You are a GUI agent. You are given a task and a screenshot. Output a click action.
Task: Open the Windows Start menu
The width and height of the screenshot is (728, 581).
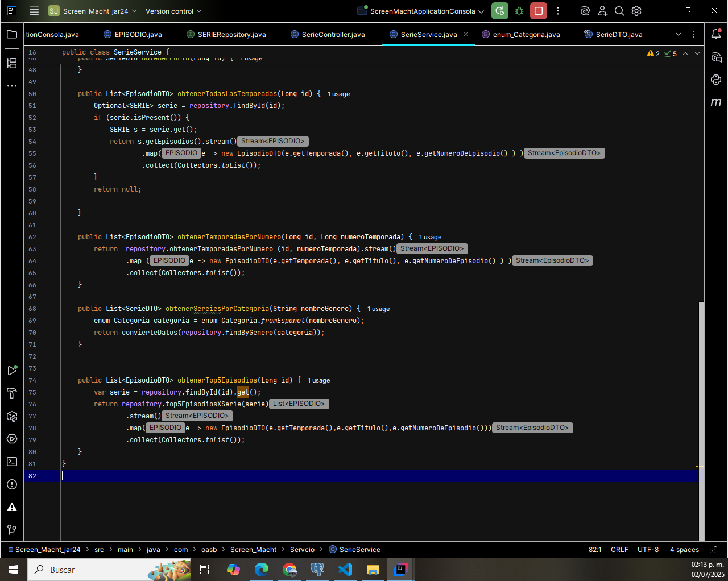[x=14, y=570]
